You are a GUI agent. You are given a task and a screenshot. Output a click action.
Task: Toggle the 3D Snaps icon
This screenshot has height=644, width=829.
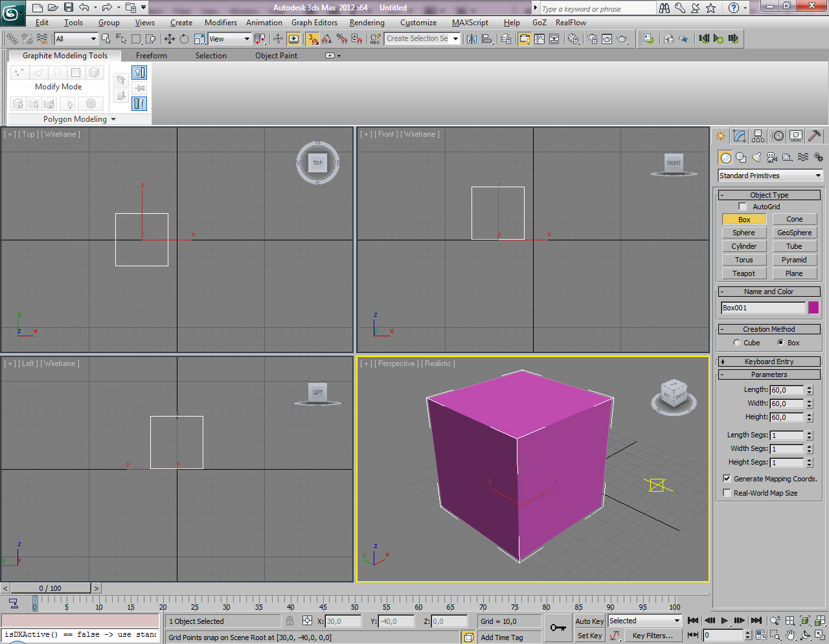coord(313,39)
